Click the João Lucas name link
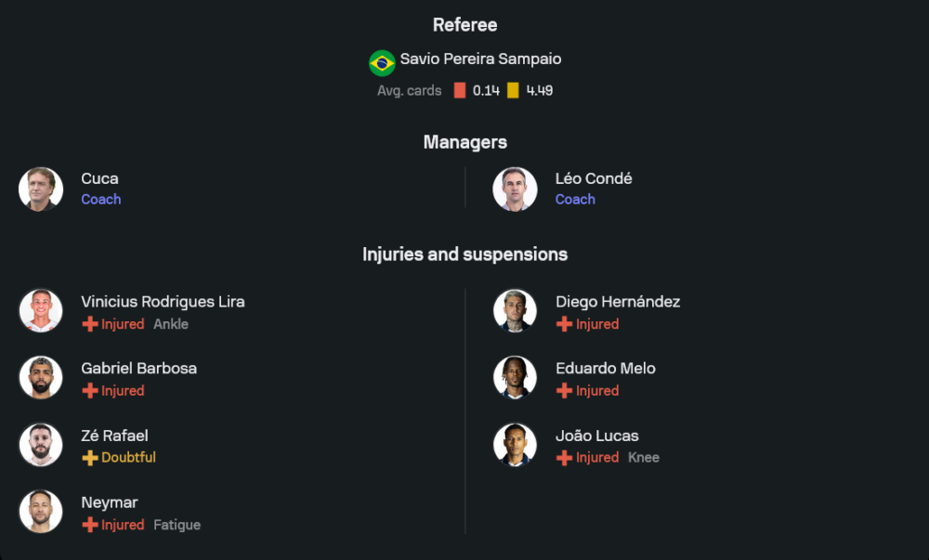Screen dimensions: 929x560 pos(596,436)
